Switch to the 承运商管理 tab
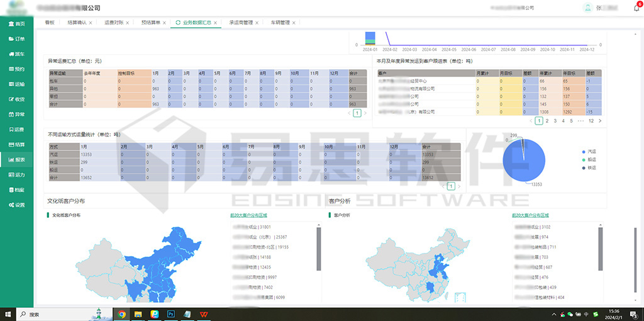The image size is (644, 321). click(241, 23)
